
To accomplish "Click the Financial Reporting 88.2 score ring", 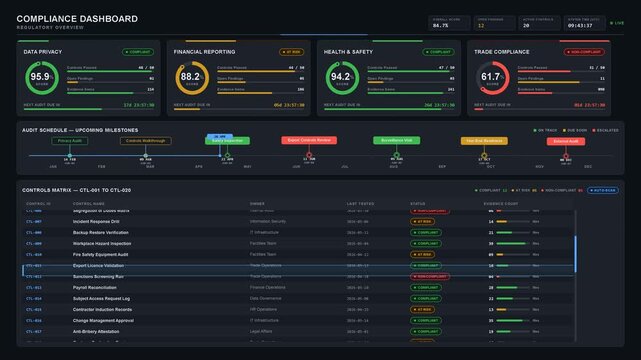I will click(x=192, y=78).
